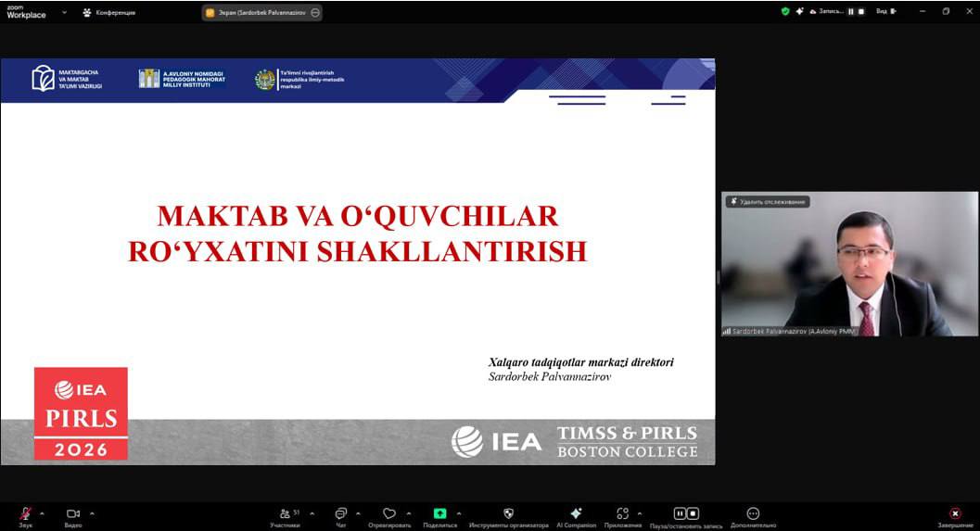
Task: Open the Приложения apps icon
Action: coord(623,513)
